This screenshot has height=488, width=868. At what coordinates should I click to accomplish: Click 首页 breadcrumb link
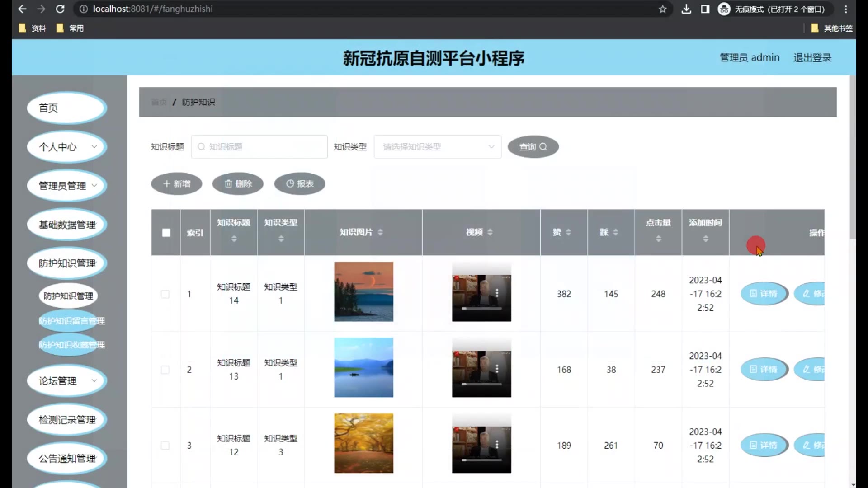click(x=159, y=102)
